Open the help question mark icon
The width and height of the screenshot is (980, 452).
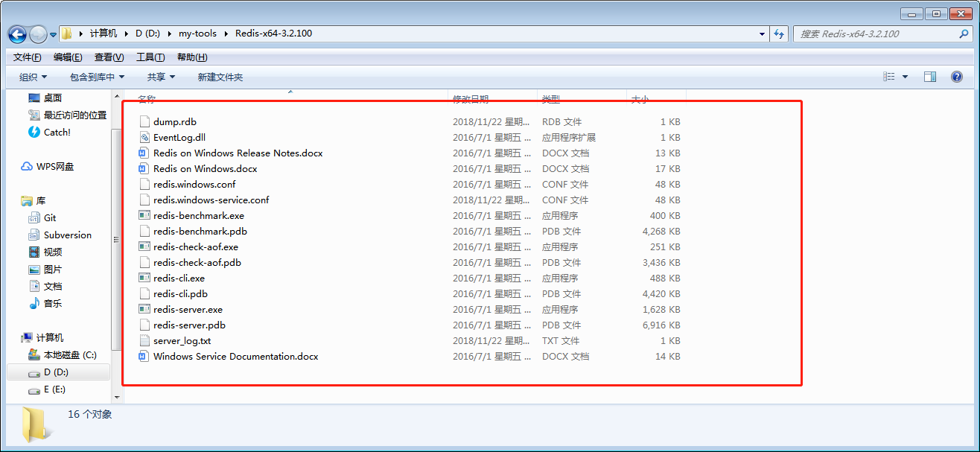point(957,77)
